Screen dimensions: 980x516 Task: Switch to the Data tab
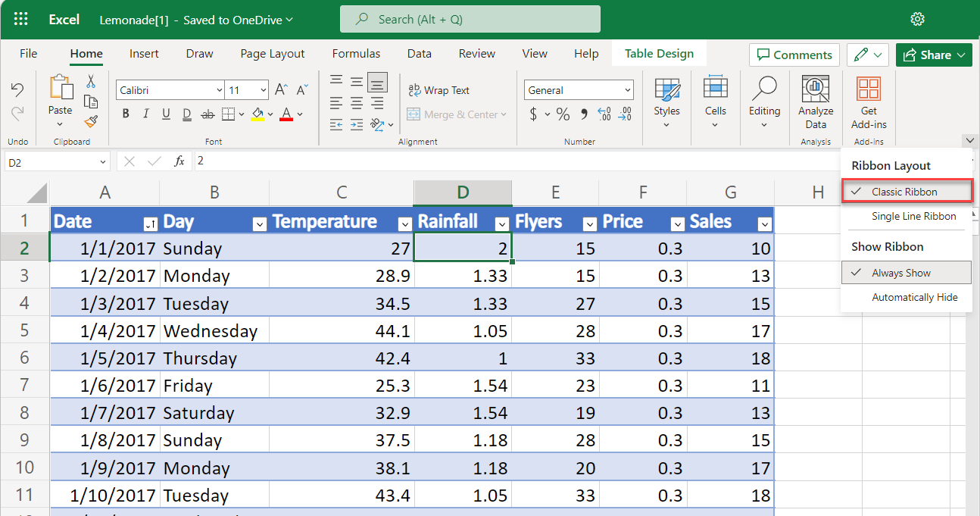click(419, 54)
